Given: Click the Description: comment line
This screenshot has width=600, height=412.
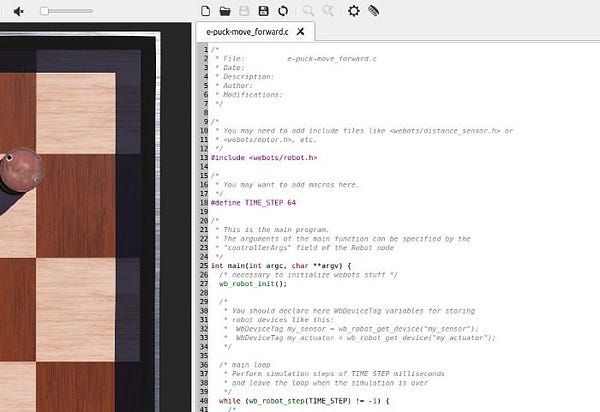Looking at the screenshot, I should pos(245,77).
